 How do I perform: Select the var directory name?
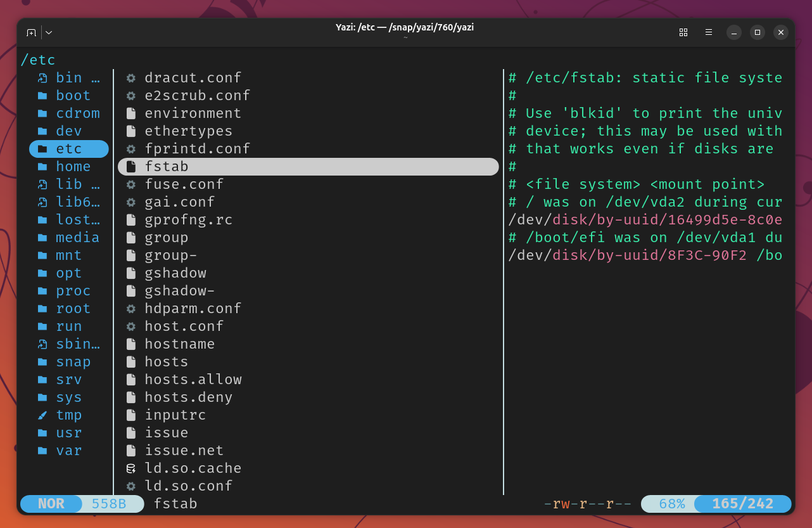69,451
